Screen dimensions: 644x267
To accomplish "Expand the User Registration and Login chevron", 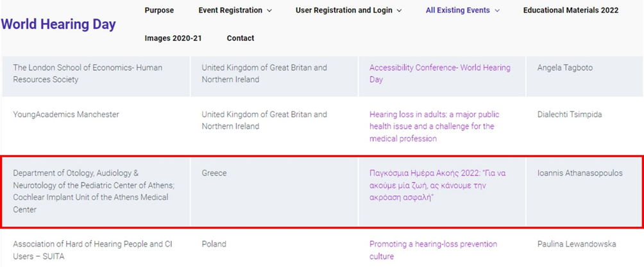I will click(x=400, y=11).
